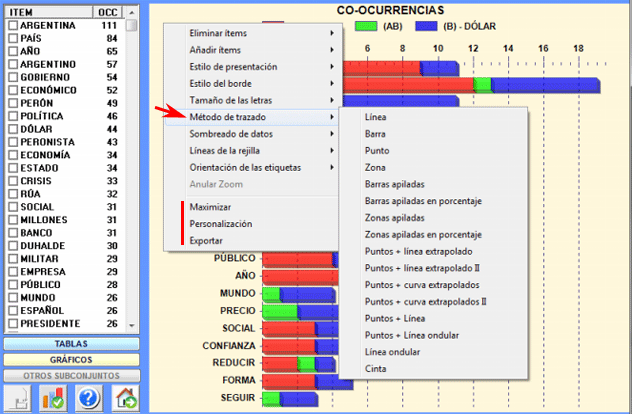Select Puntos + línea extrapolado
The width and height of the screenshot is (632, 414).
pos(418,252)
